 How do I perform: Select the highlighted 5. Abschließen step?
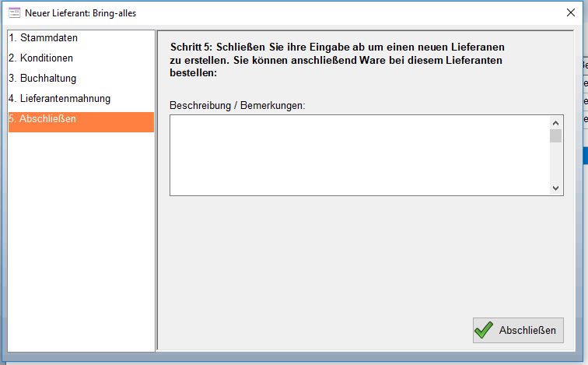tap(81, 122)
